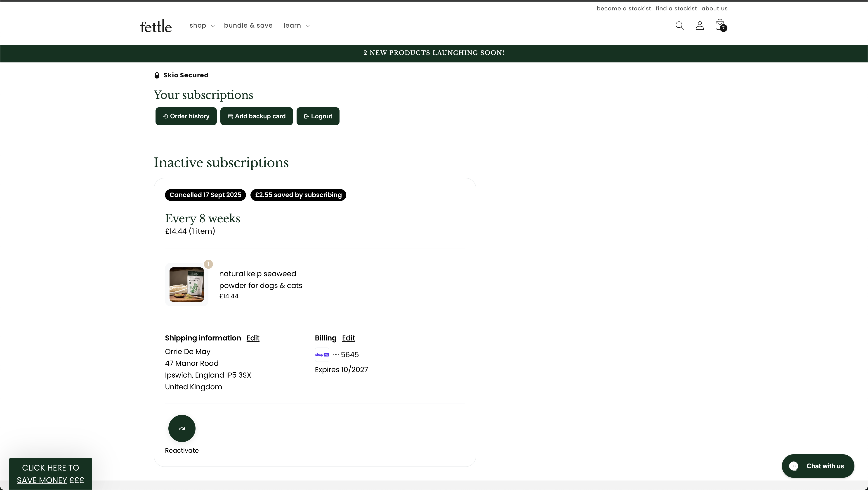Click the account profile icon
Viewport: 868px width, 490px height.
[700, 26]
